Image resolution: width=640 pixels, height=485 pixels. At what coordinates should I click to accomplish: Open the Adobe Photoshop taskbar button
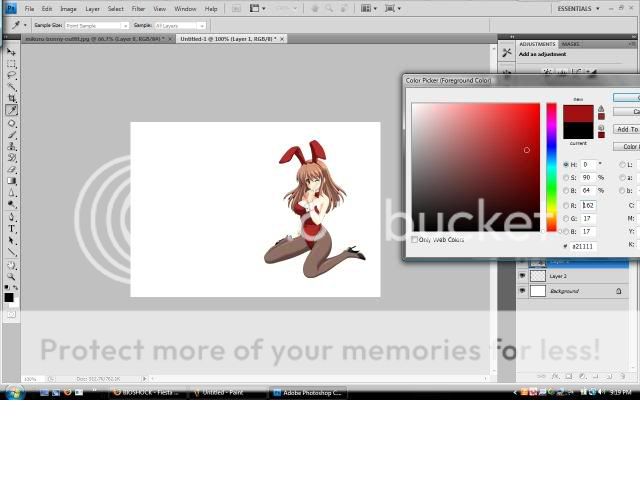click(x=308, y=393)
